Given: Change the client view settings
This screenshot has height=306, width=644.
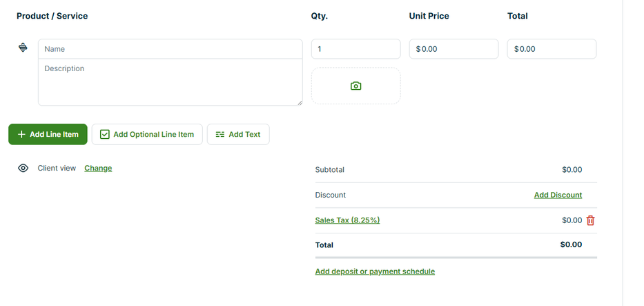Looking at the screenshot, I should pos(98,168).
